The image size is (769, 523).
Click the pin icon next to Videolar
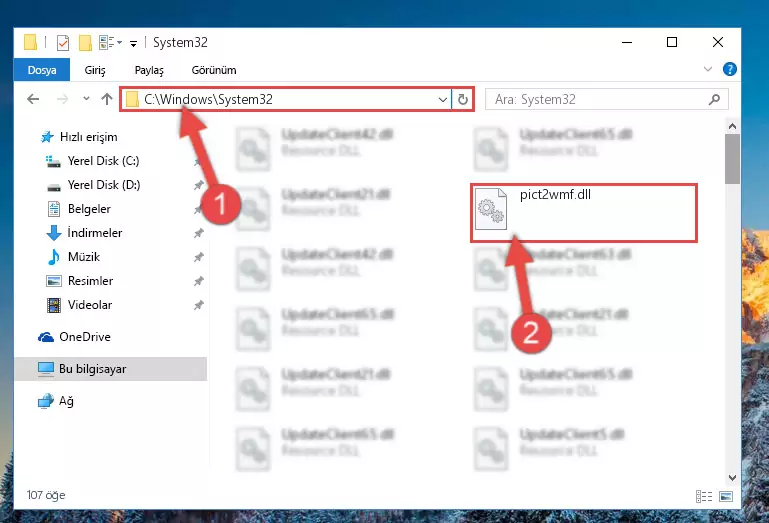point(199,305)
